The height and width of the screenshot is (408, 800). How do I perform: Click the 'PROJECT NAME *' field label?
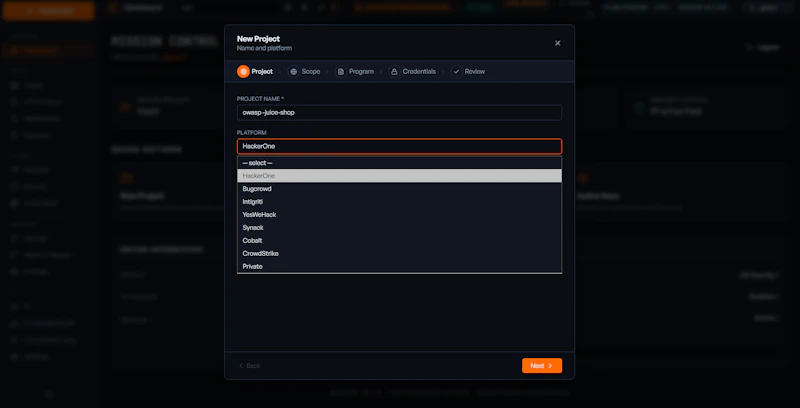pos(260,98)
